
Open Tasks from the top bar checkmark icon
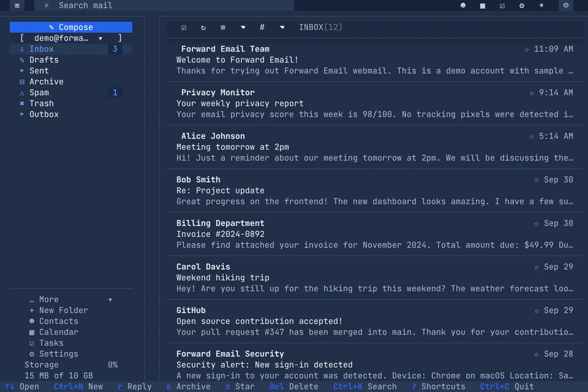click(502, 6)
